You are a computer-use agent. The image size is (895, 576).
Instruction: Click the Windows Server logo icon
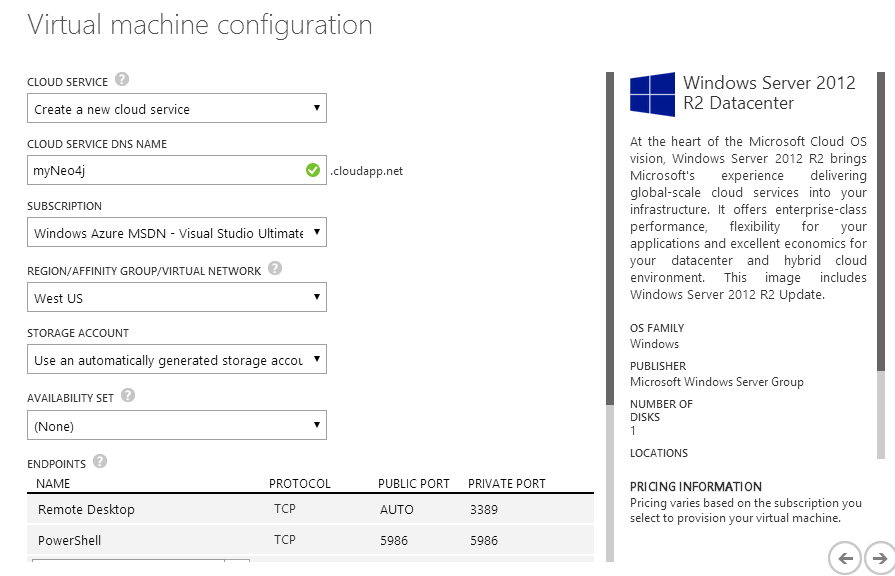click(x=652, y=94)
